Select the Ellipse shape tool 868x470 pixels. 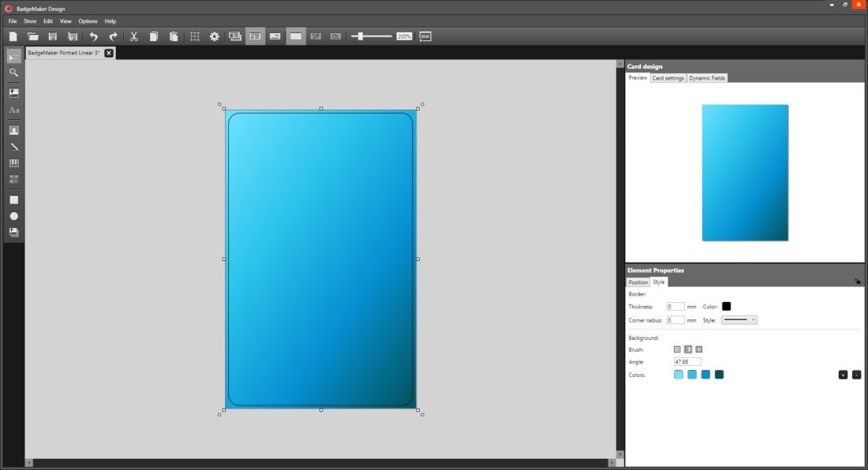click(13, 218)
